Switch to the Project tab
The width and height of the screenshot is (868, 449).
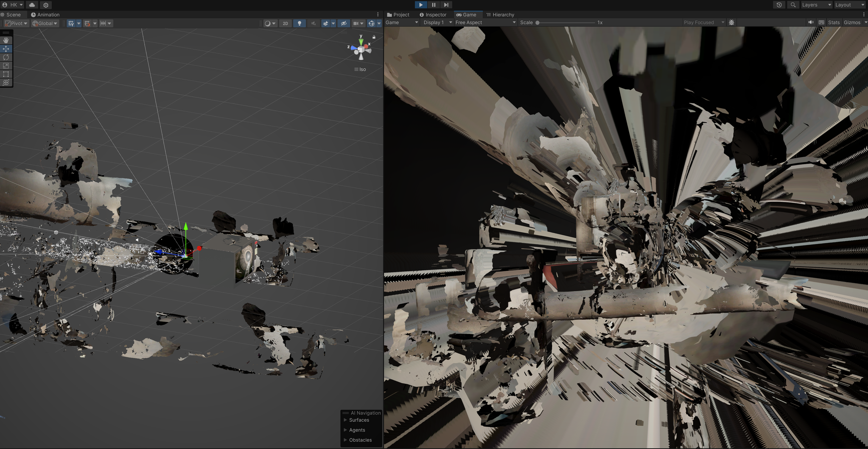coord(398,15)
